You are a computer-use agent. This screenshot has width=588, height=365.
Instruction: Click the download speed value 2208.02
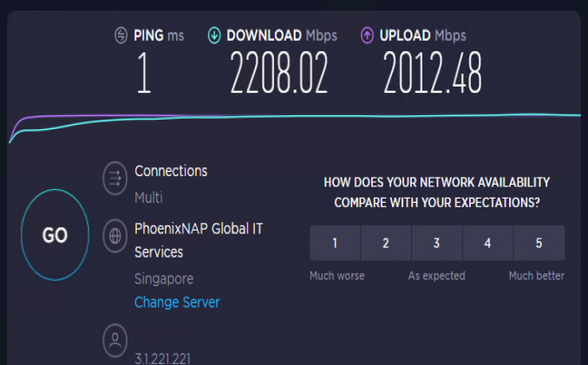[x=279, y=76]
